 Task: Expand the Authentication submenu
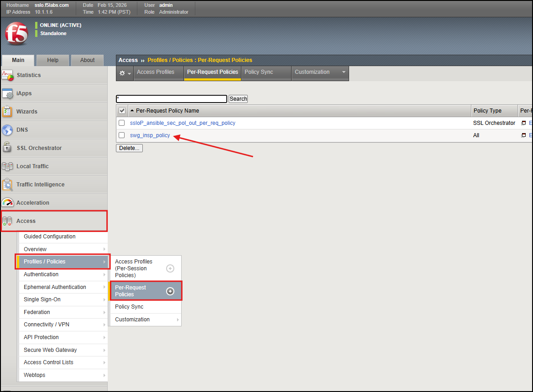tap(105, 274)
